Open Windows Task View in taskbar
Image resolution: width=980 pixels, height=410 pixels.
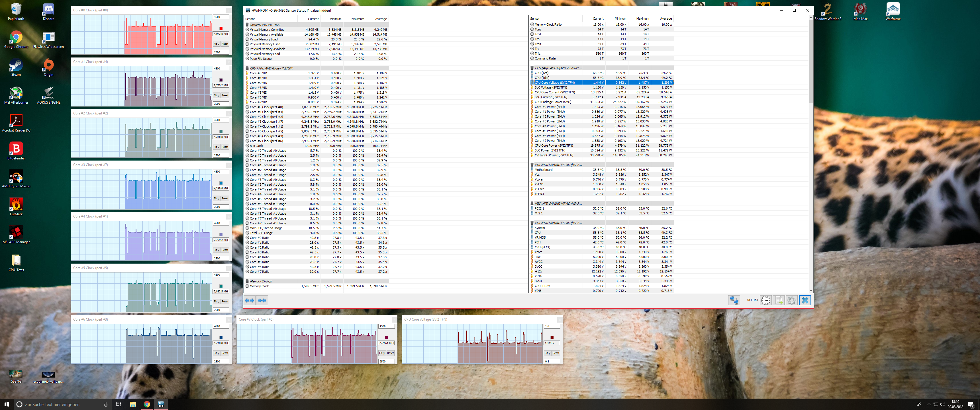click(118, 404)
